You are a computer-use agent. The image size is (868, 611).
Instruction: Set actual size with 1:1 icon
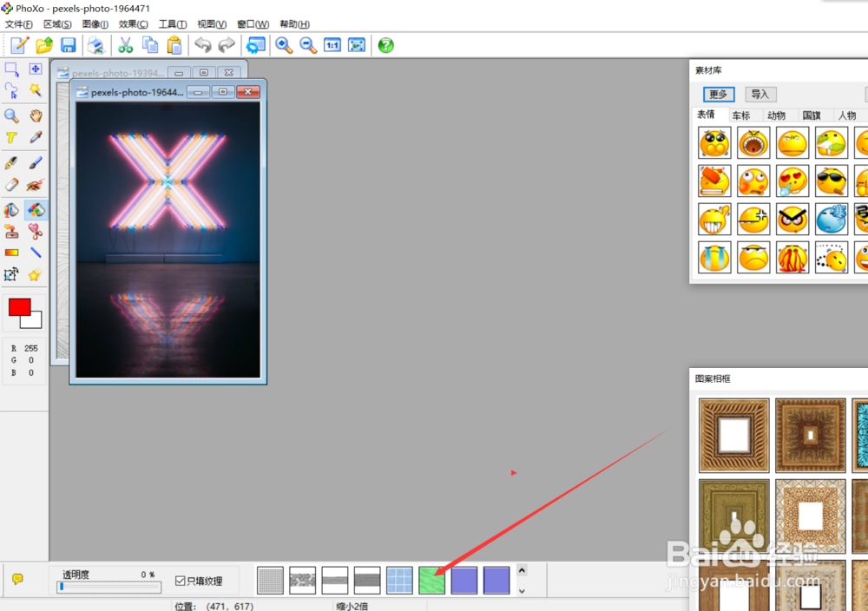[x=332, y=45]
